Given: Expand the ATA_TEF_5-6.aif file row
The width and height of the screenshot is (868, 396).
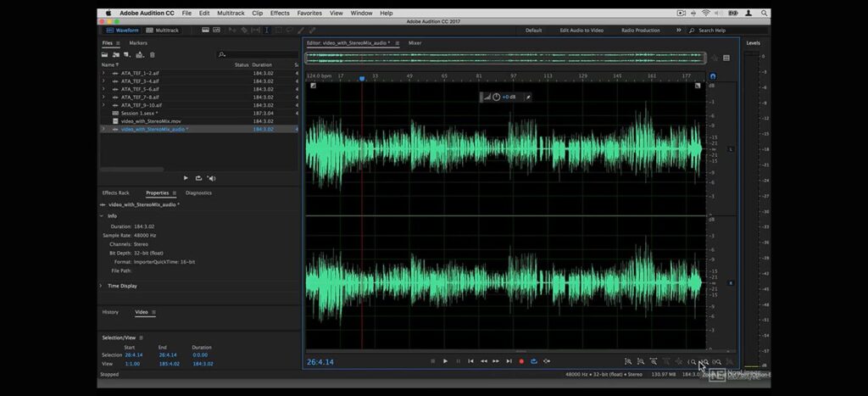Looking at the screenshot, I should click(103, 89).
